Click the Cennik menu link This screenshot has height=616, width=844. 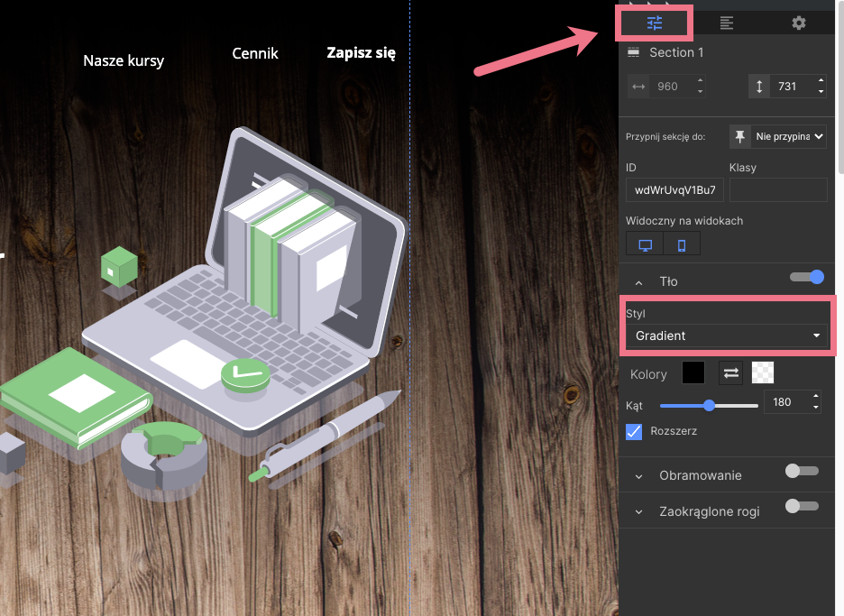click(255, 53)
